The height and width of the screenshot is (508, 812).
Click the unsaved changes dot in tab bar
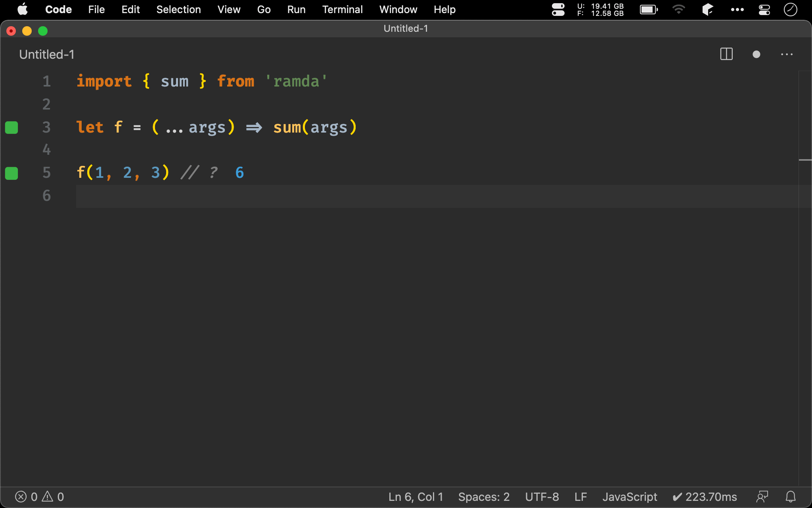pos(756,54)
